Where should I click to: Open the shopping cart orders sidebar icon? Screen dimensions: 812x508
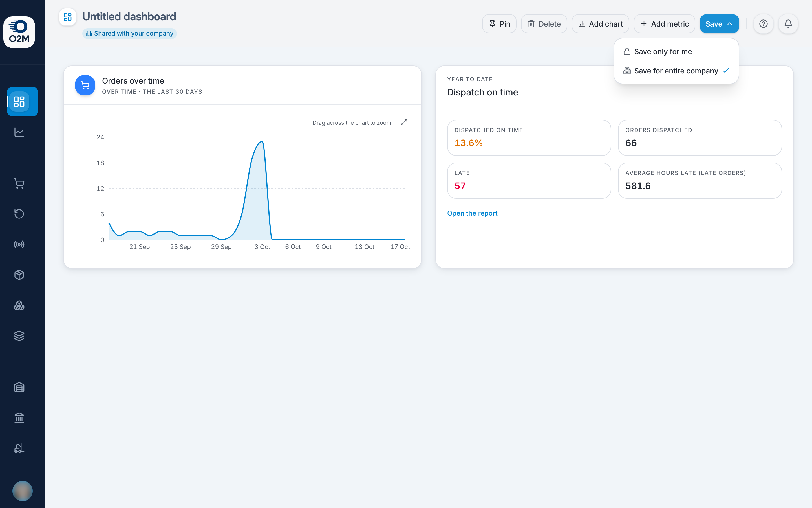click(x=19, y=183)
